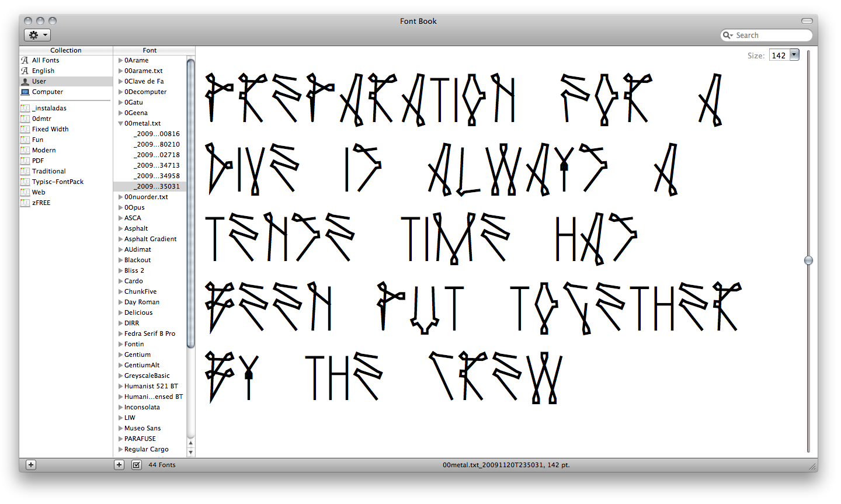
Task: Toggle toolbar visibility with the pill button
Action: pyautogui.click(x=807, y=21)
